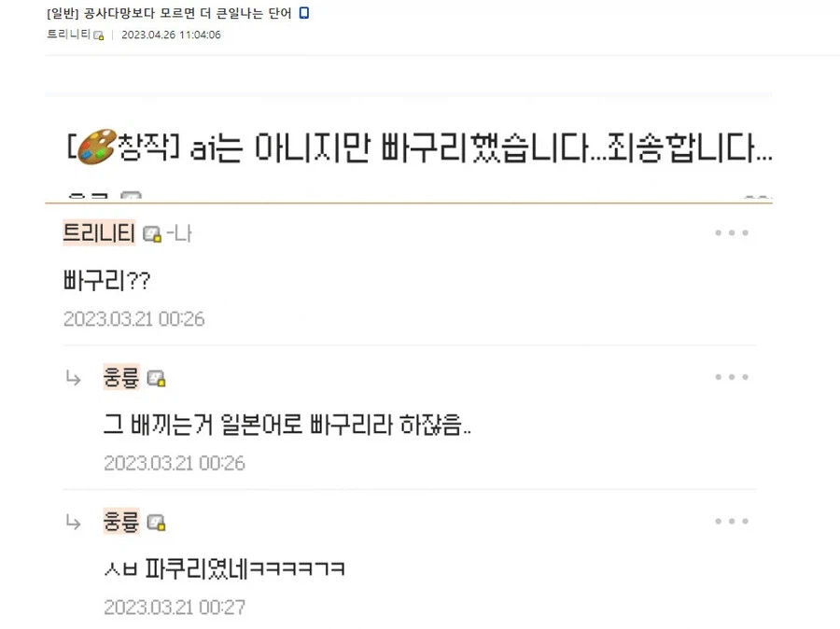Open 트리니티's gallog icon beside the post title
Image resolution: width=840 pixels, height=629 pixels.
click(x=98, y=35)
